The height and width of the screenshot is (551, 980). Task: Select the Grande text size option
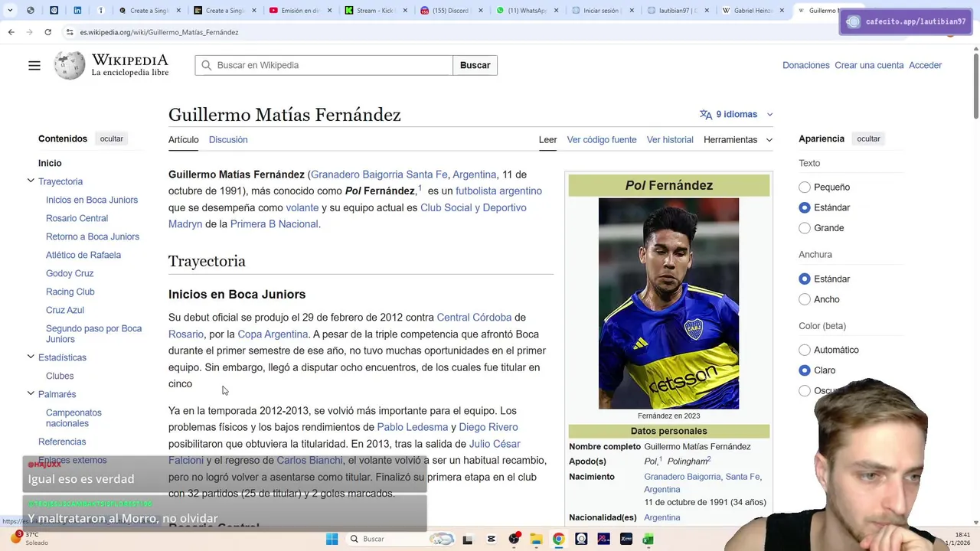pos(804,228)
